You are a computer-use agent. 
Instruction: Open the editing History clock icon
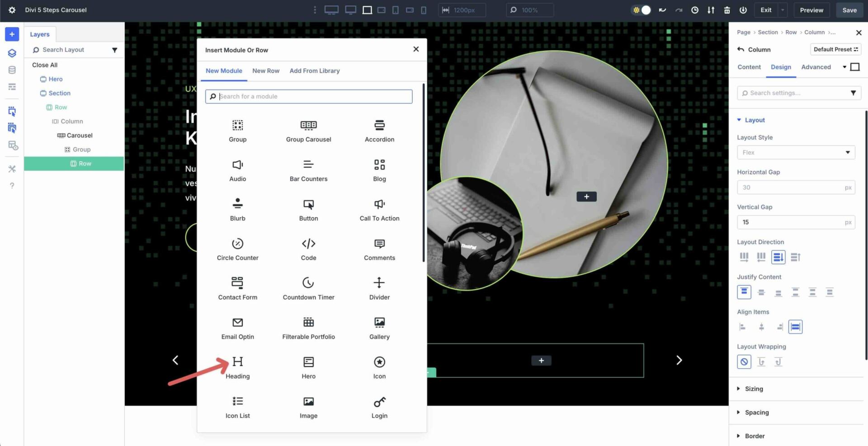point(695,10)
